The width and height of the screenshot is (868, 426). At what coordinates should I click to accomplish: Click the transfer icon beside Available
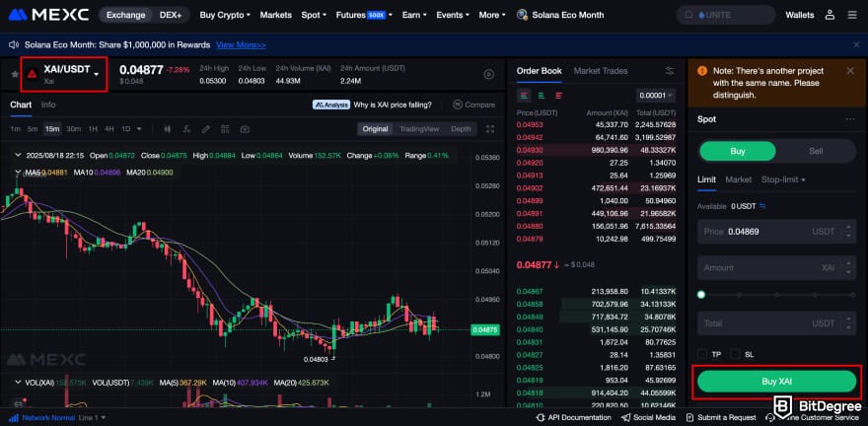(x=762, y=206)
